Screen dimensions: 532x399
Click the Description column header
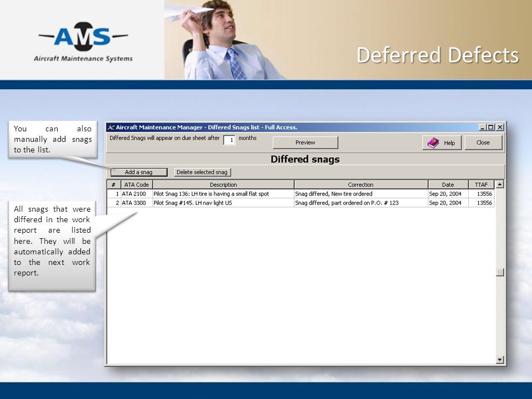pyautogui.click(x=223, y=185)
